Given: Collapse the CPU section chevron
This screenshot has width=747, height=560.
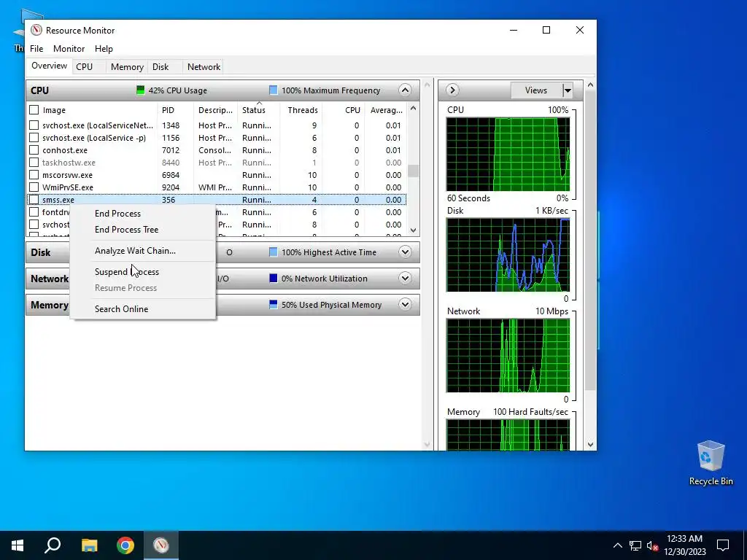Looking at the screenshot, I should click(x=405, y=90).
